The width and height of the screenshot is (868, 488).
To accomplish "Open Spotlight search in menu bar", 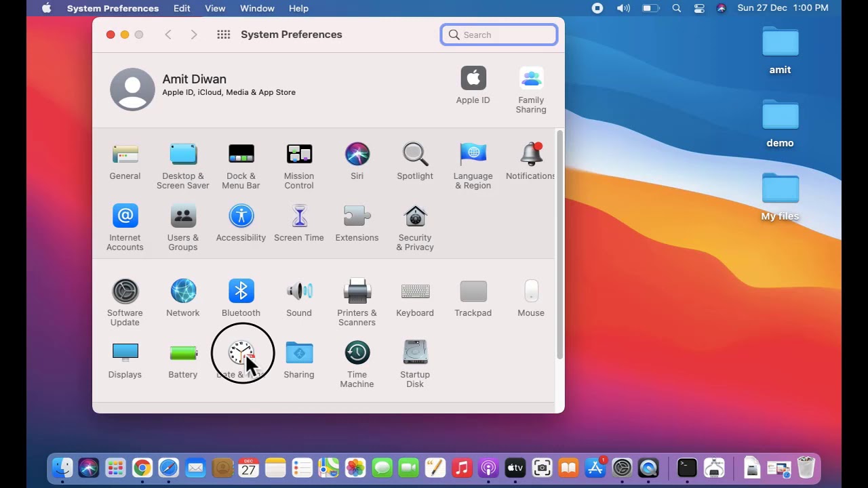I will tap(676, 8).
